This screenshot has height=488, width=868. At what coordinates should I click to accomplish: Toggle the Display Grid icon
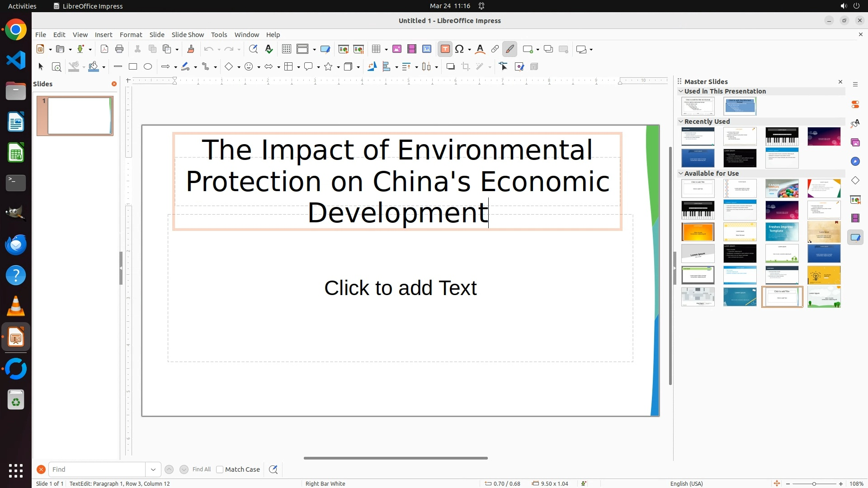pos(286,49)
